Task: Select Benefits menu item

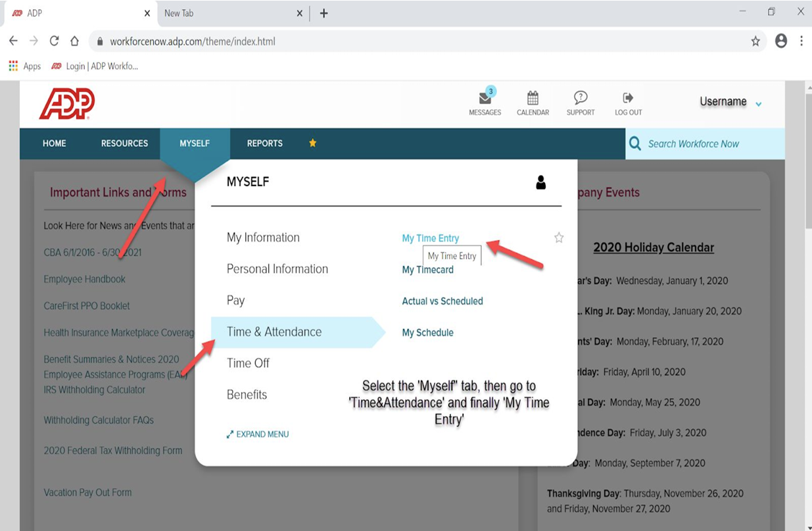Action: (x=247, y=395)
